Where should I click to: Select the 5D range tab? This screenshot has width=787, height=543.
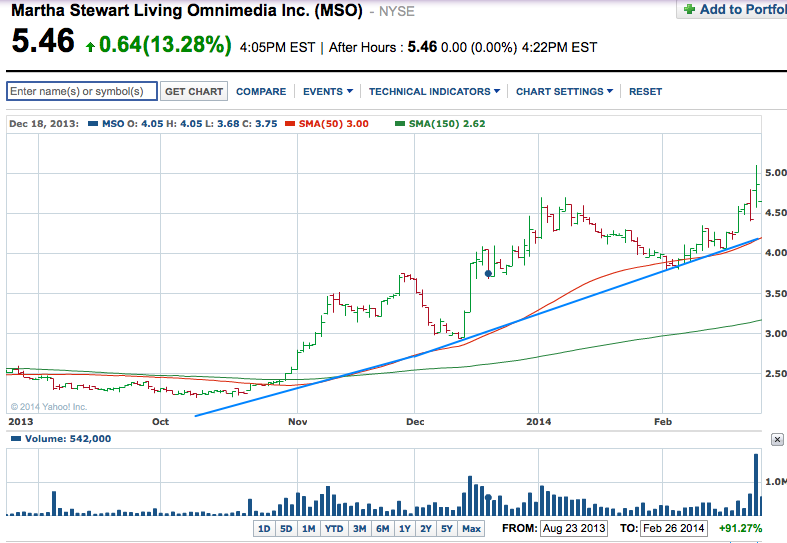coord(286,528)
